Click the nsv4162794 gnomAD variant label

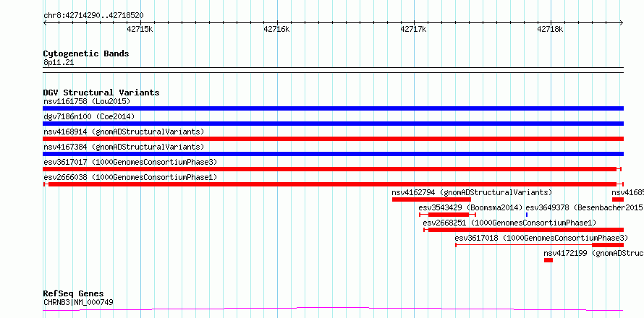tap(472, 192)
